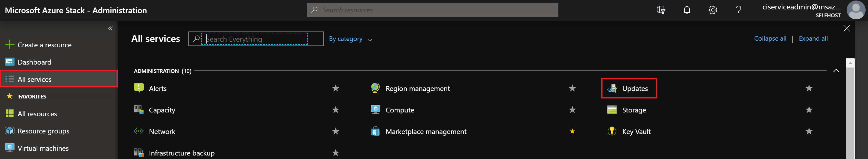Click the vertical scrollbar up arrow
Image resolution: width=868 pixels, height=159 pixels.
[x=850, y=63]
